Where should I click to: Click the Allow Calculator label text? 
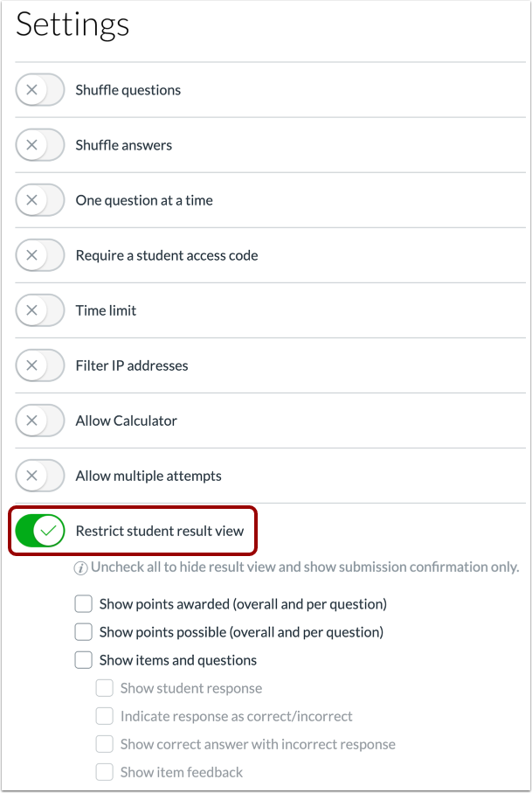click(127, 421)
